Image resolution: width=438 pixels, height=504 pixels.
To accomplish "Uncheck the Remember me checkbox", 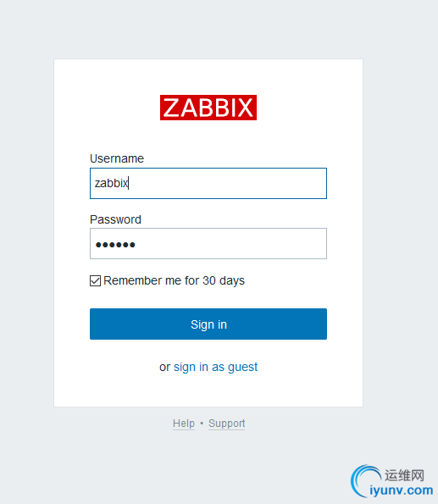I will (x=95, y=280).
